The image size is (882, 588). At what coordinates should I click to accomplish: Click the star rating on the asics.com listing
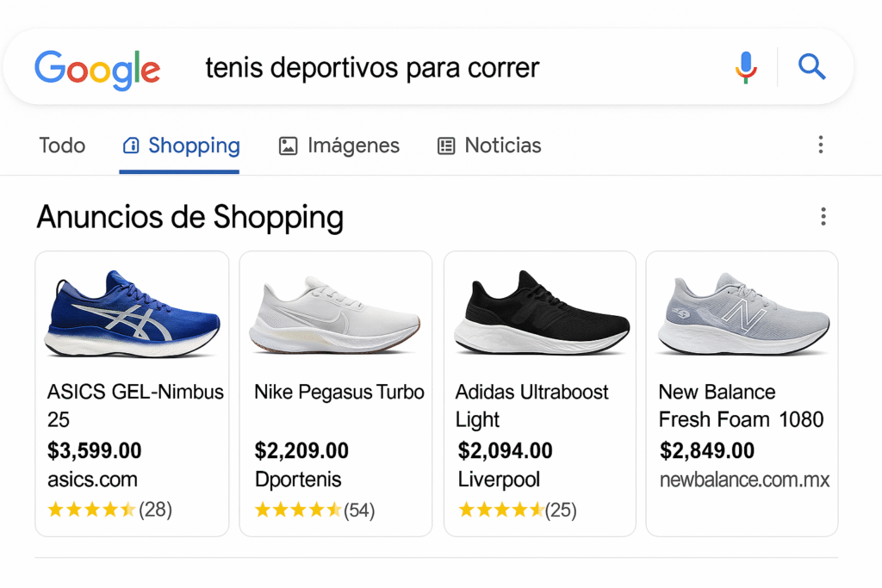(91, 510)
